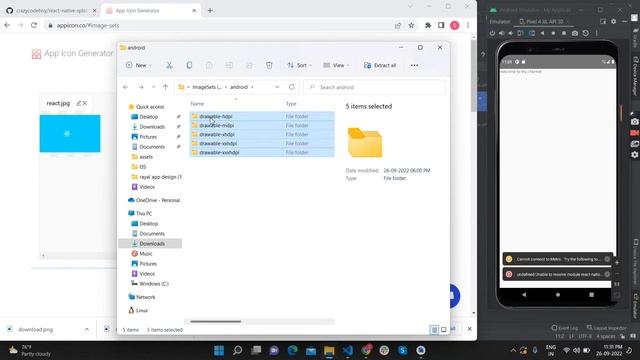The width and height of the screenshot is (640, 360).
Task: Navigate back in File Explorer
Action: click(x=126, y=87)
